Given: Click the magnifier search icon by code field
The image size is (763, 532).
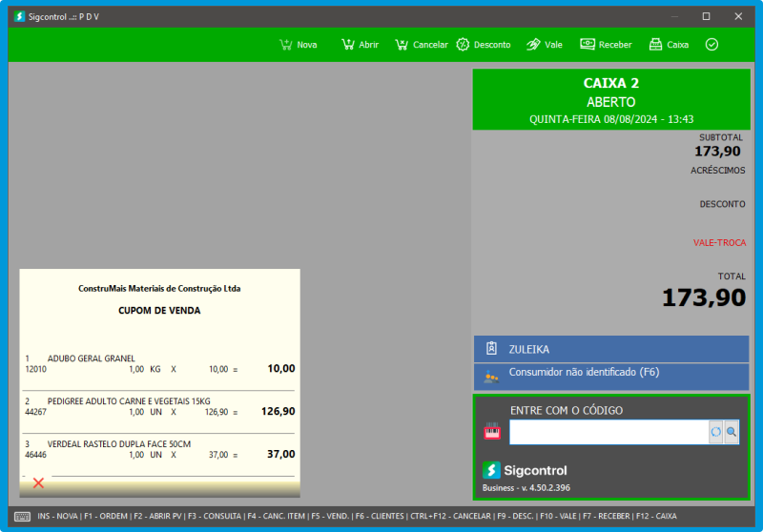Looking at the screenshot, I should click(x=732, y=433).
